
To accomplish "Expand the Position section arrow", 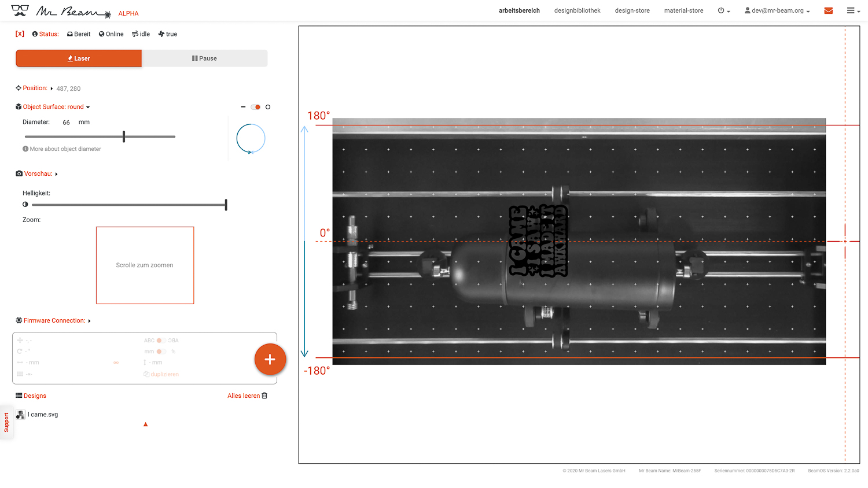I will [52, 88].
